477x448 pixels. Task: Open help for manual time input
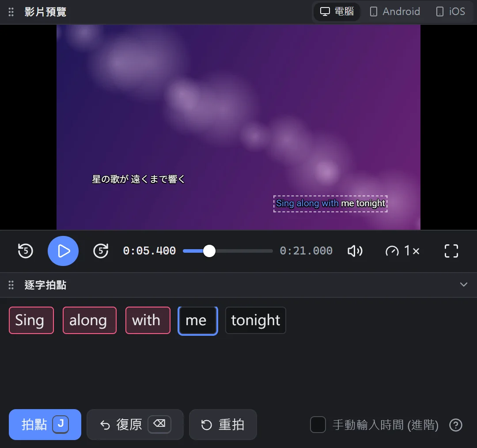tap(456, 425)
